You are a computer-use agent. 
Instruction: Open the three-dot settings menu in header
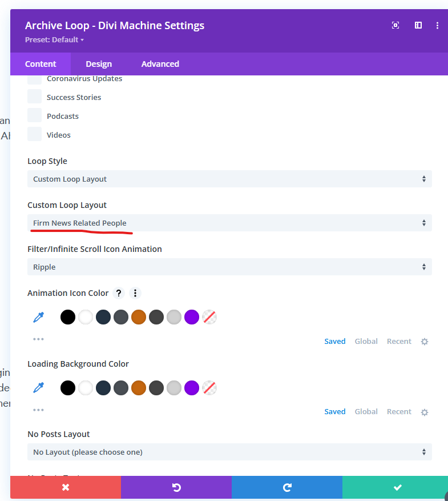(438, 25)
